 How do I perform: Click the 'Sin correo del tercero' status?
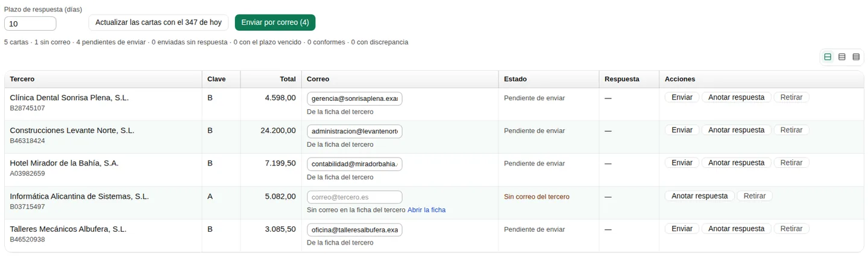[x=536, y=196]
